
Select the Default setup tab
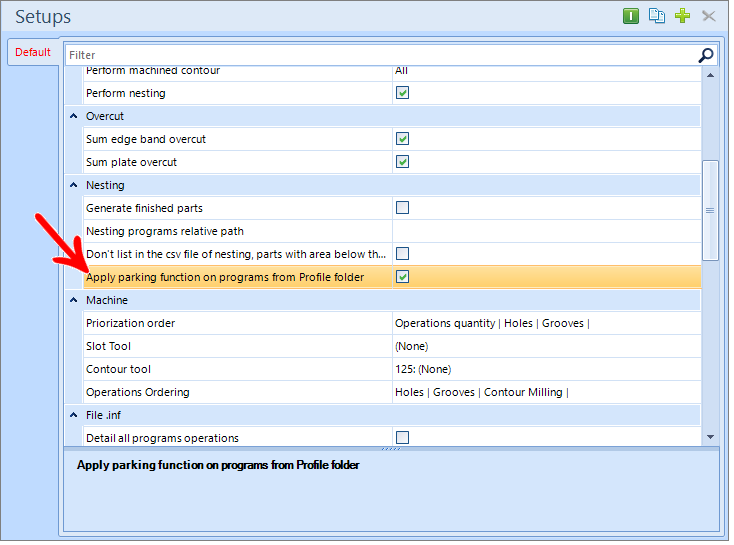pyautogui.click(x=33, y=52)
